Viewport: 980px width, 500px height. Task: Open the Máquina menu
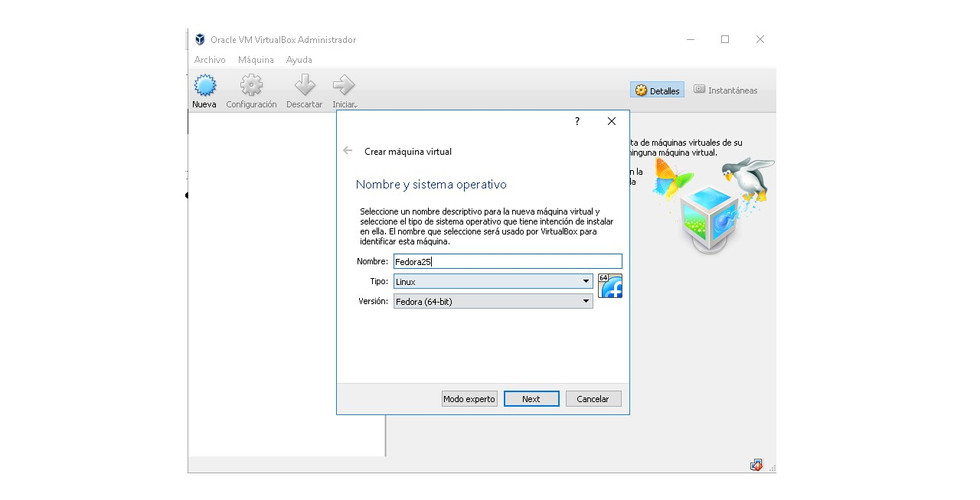(256, 59)
